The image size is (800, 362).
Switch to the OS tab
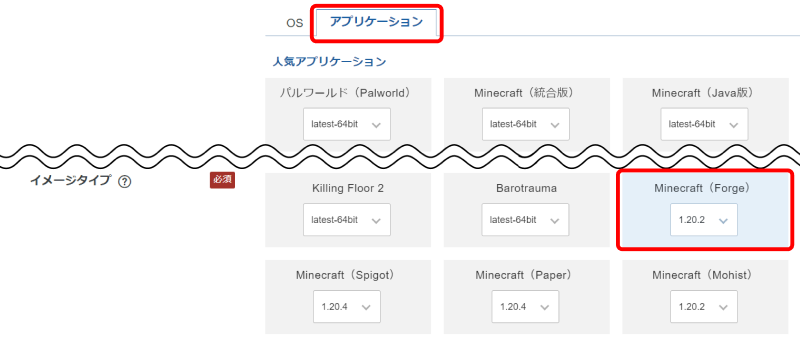pyautogui.click(x=294, y=23)
